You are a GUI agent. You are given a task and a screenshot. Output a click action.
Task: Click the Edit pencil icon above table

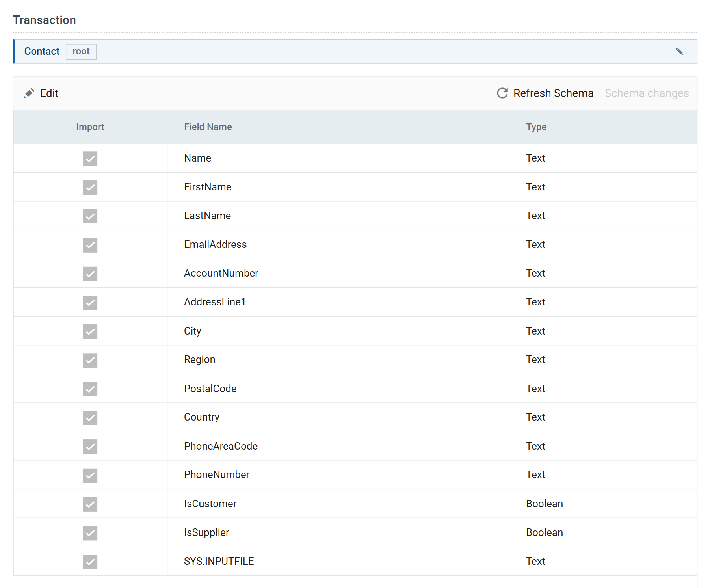[x=29, y=93]
